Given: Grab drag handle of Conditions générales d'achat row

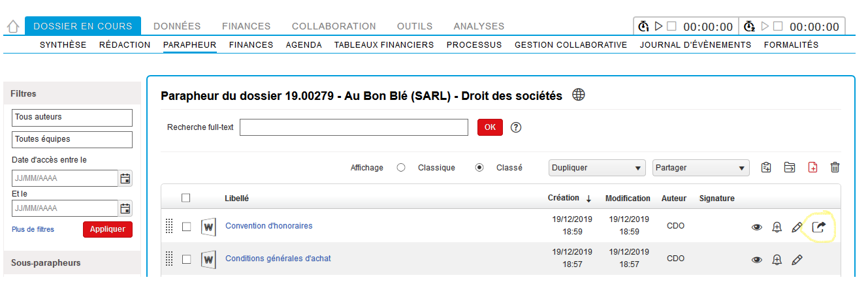Looking at the screenshot, I should point(169,259).
